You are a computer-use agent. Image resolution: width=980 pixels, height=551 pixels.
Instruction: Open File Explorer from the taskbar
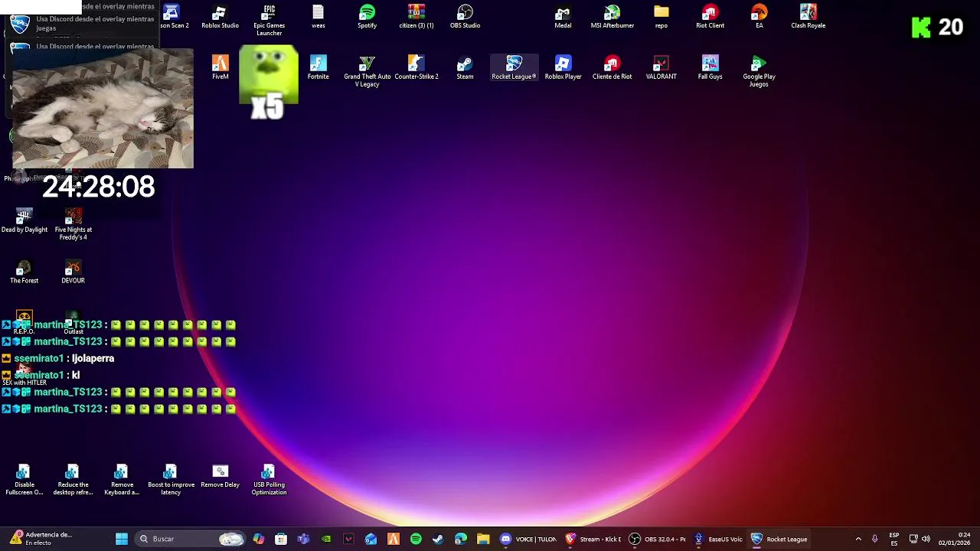point(483,539)
